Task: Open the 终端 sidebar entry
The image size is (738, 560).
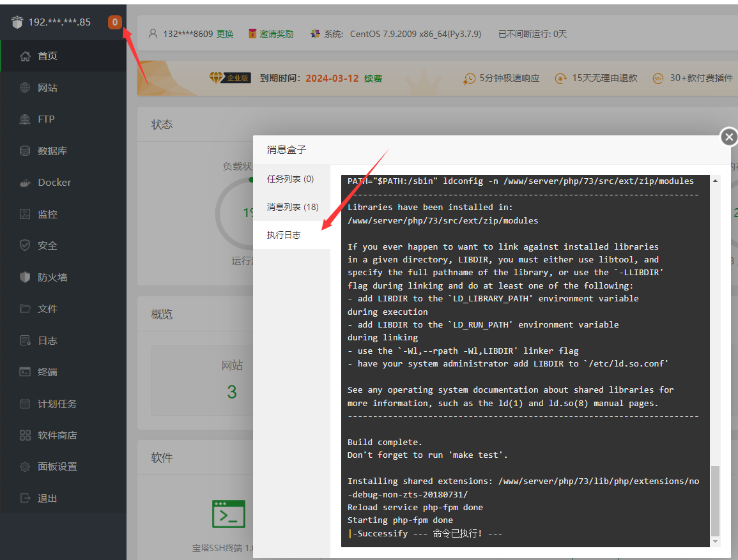Action: 63,372
